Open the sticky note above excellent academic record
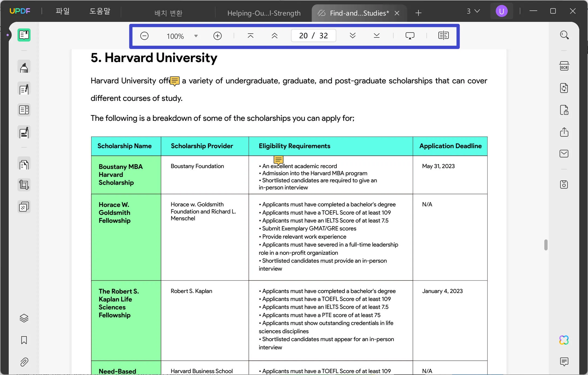Screen dimensions: 588x375 pos(278,160)
